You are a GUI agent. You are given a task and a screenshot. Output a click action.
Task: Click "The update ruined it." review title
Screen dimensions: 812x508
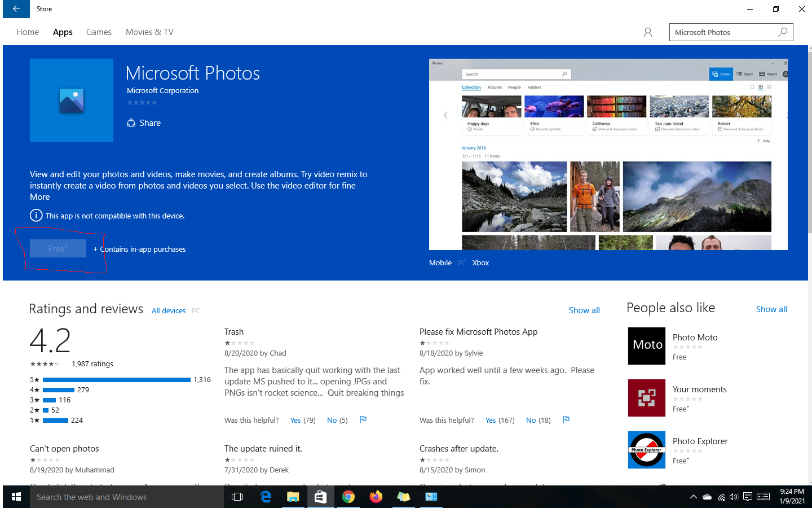coord(263,449)
